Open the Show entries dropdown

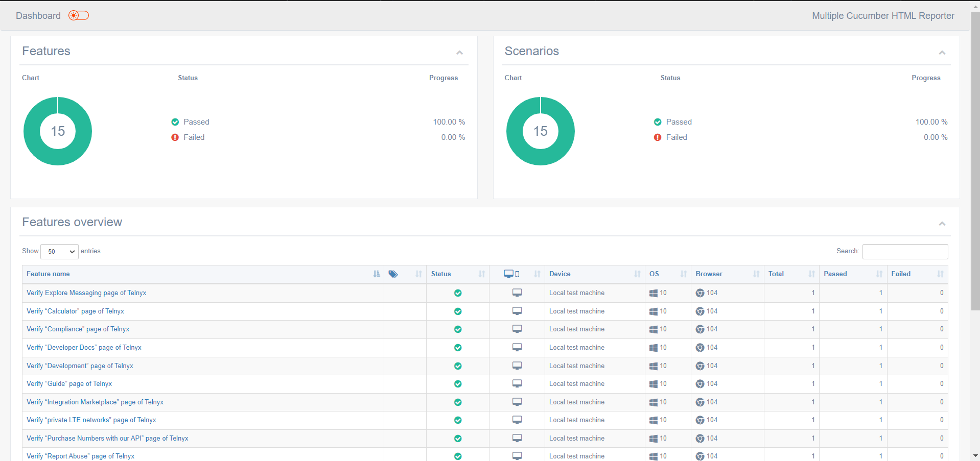59,251
